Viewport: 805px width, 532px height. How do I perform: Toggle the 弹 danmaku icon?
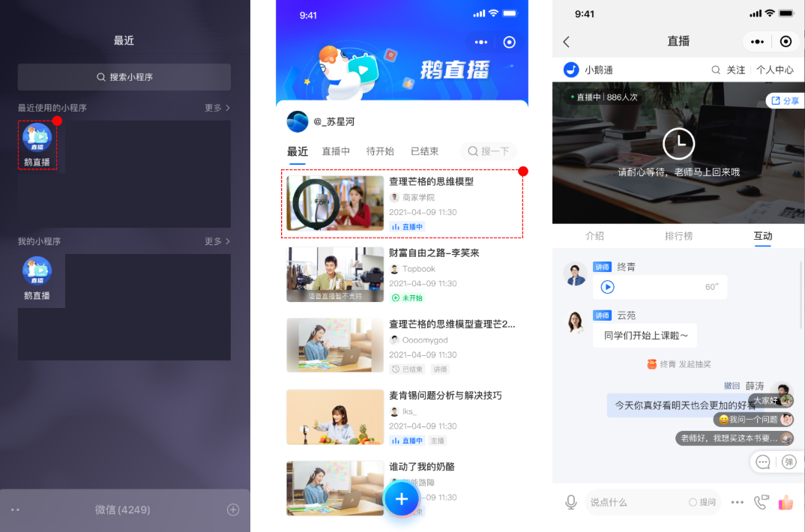click(789, 462)
